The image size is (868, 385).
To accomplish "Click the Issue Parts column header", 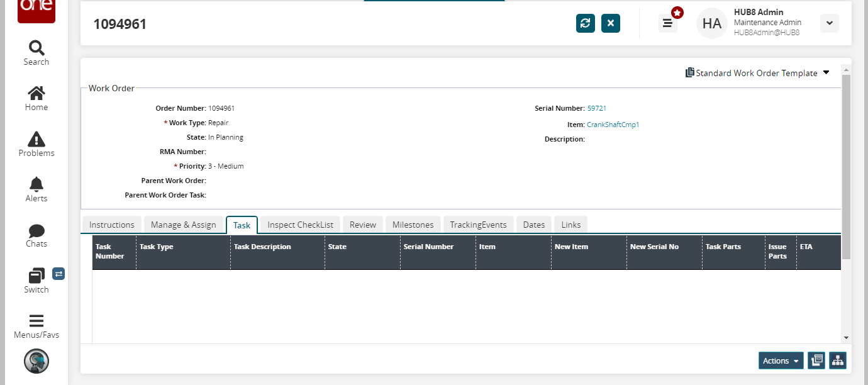I will pos(781,252).
